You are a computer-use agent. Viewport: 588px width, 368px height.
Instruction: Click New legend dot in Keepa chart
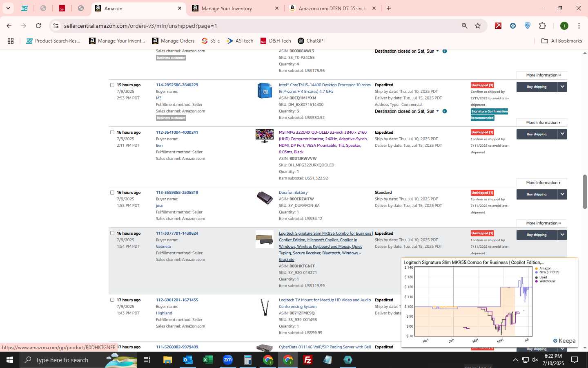(537, 272)
